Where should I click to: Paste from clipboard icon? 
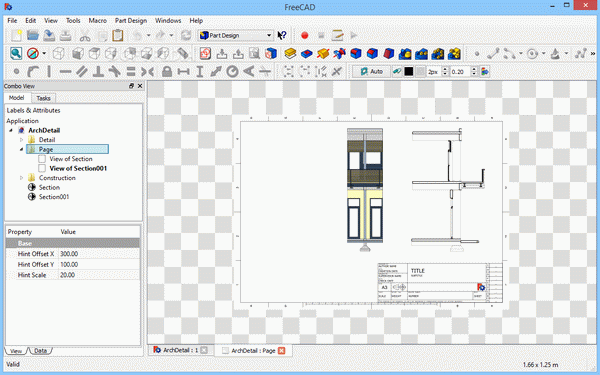(118, 35)
